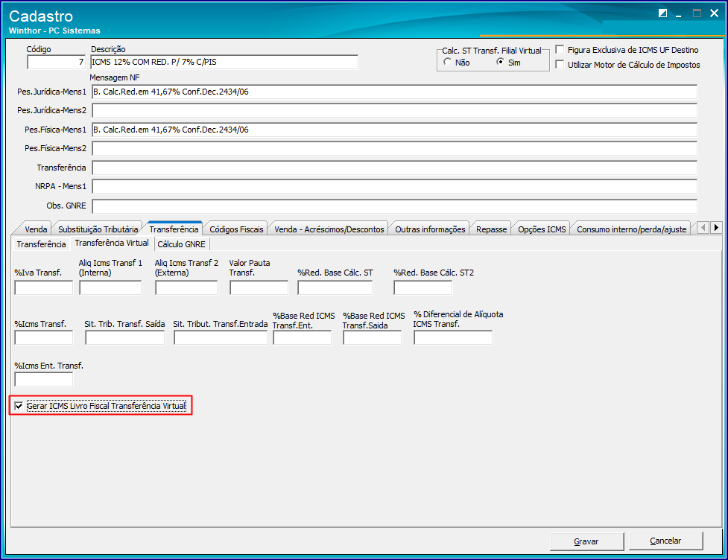This screenshot has height=560, width=728.
Task: Click the Pes.Jurídica-Mens2 field
Action: [395, 110]
